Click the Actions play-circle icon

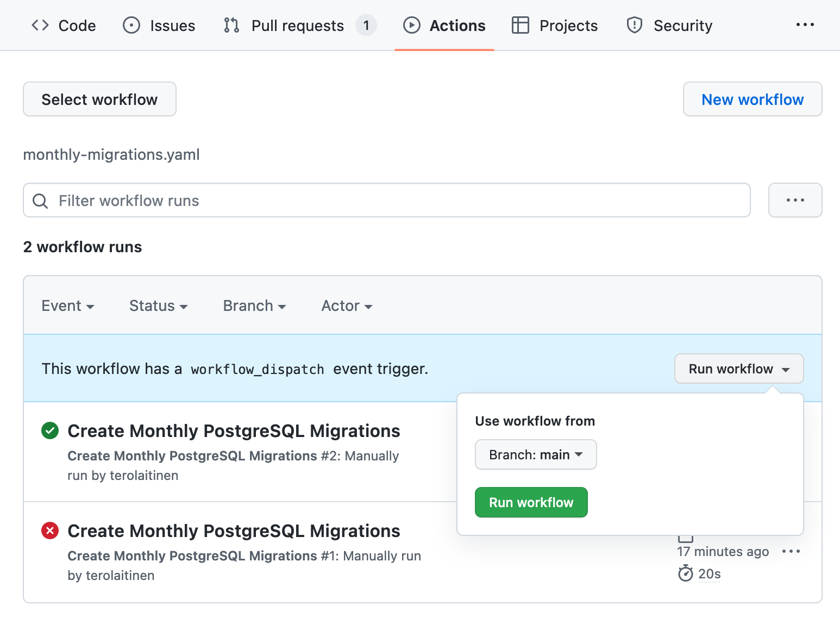click(x=412, y=25)
